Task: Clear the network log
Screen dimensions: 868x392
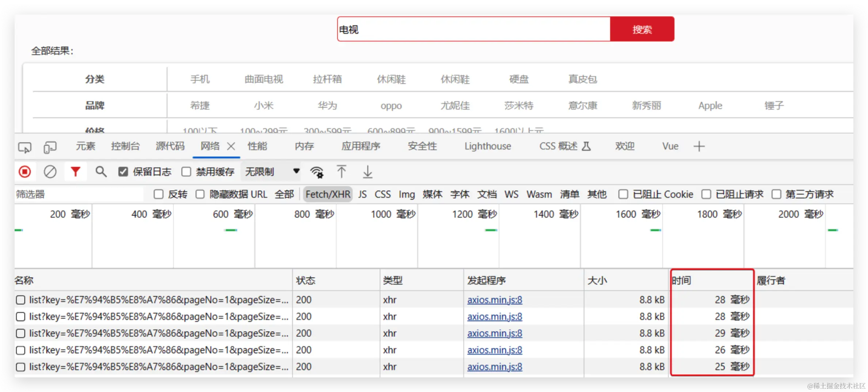Action: [50, 172]
